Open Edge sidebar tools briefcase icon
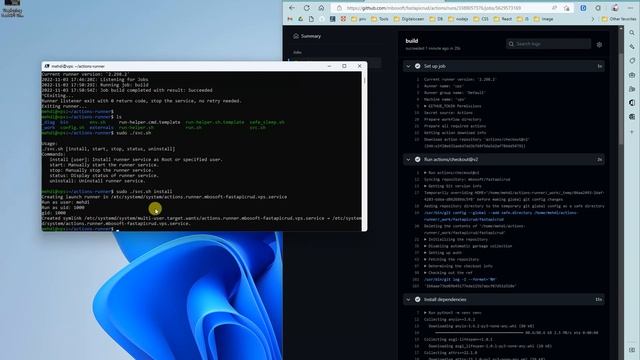Screen dimensions: 640x360 pos(632,75)
